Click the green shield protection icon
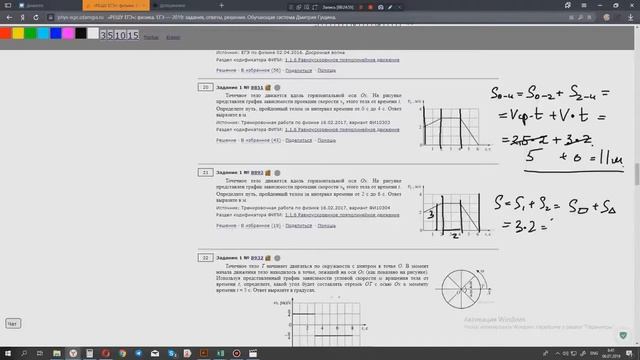 (623, 336)
